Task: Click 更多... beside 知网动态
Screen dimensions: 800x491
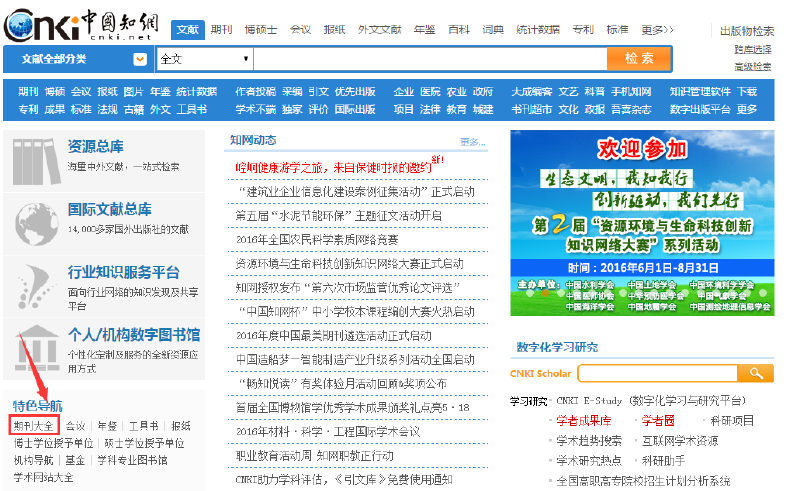Action: pos(472,142)
